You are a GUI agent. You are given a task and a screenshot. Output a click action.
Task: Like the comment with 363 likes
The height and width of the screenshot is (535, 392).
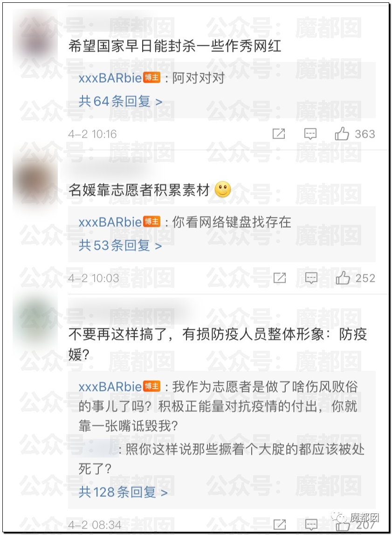[342, 134]
